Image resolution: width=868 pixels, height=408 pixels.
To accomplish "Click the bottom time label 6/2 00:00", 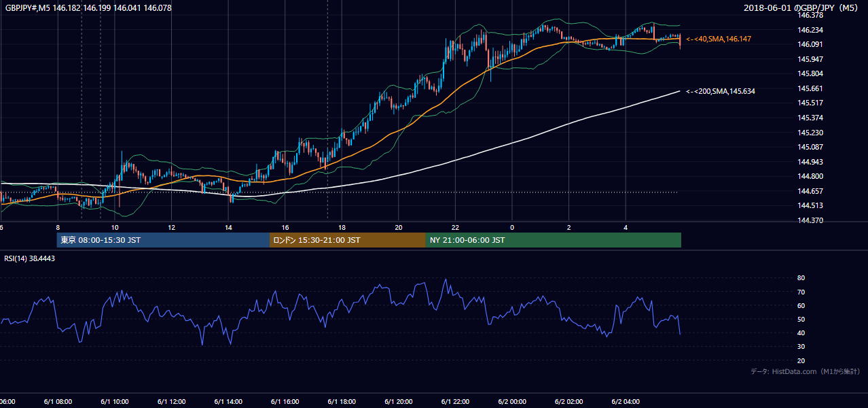I will [x=512, y=402].
